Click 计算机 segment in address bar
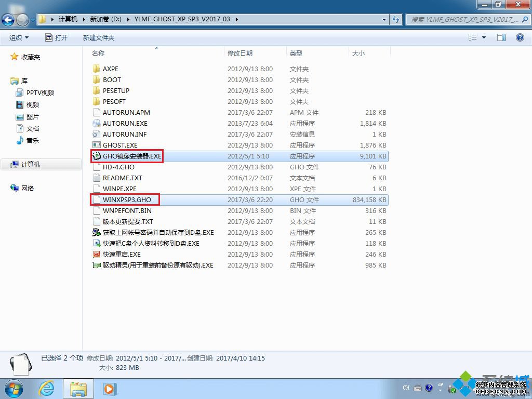This screenshot has height=399, width=532. (x=68, y=19)
